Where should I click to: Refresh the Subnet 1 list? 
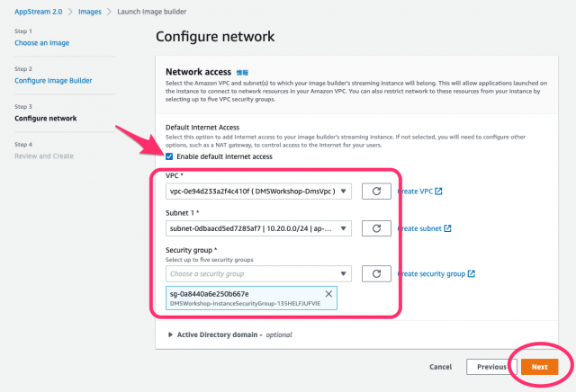376,228
